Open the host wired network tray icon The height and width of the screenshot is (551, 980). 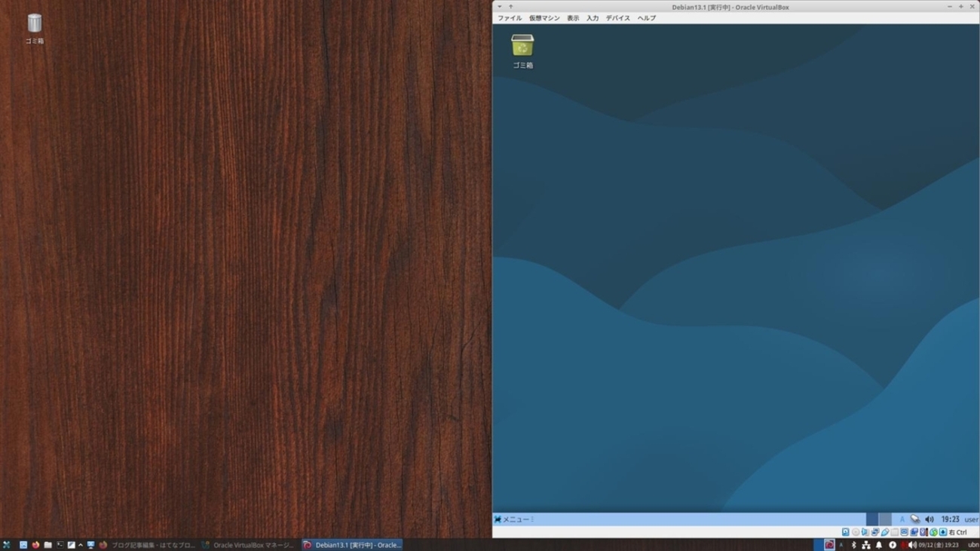pos(865,545)
